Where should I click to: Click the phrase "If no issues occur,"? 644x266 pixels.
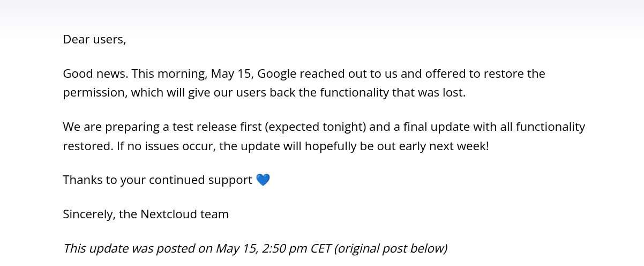pos(166,146)
